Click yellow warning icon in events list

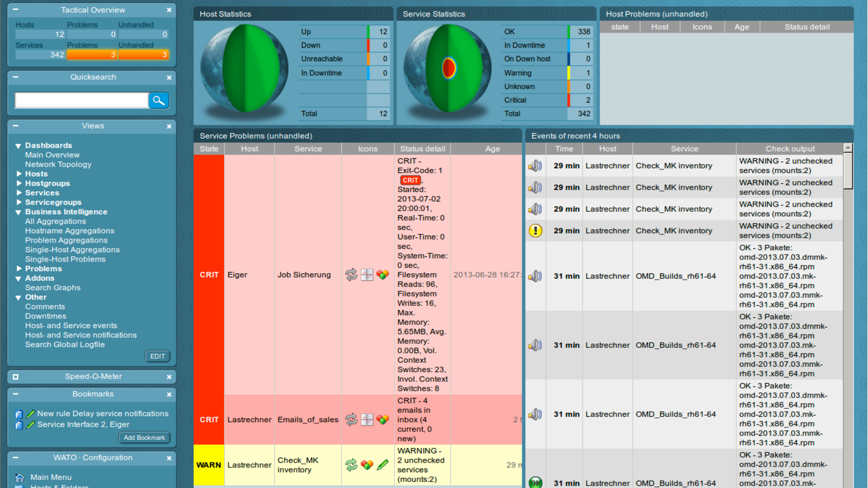coord(535,231)
